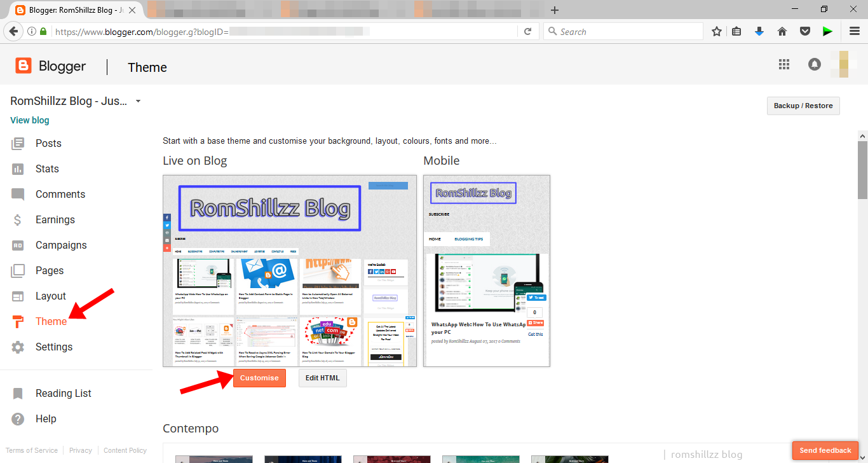Viewport: 868px width, 463px height.
Task: Open the Google apps grid
Action: [783, 64]
